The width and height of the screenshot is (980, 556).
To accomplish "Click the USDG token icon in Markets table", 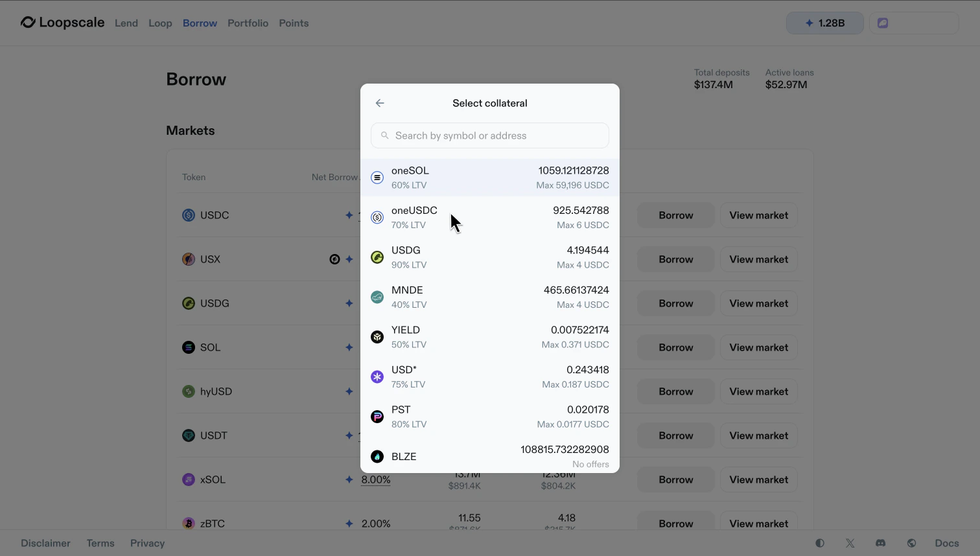I will (189, 303).
